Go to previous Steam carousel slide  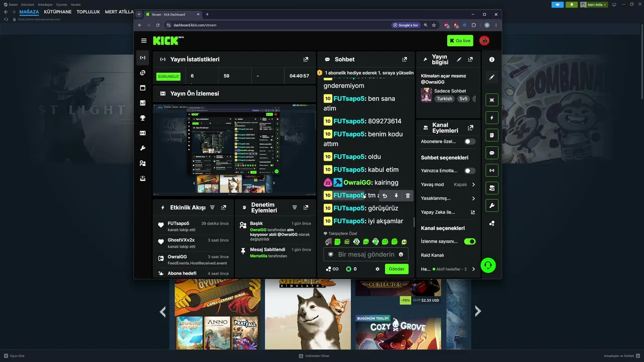coord(163,312)
